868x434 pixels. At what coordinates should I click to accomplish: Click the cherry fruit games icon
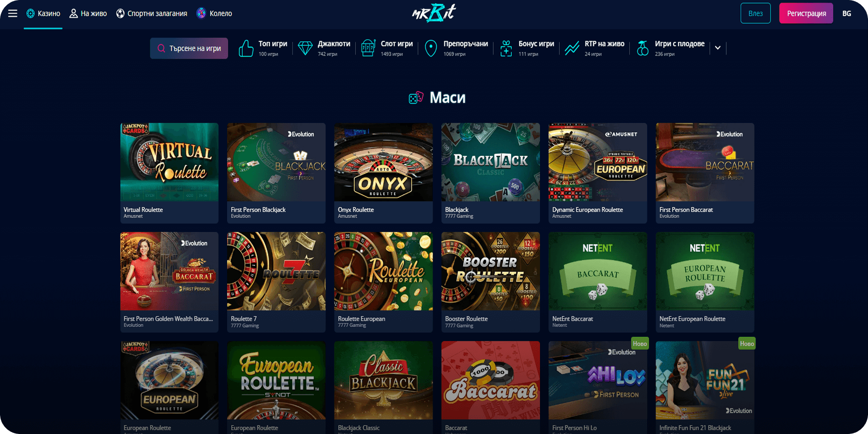[642, 48]
